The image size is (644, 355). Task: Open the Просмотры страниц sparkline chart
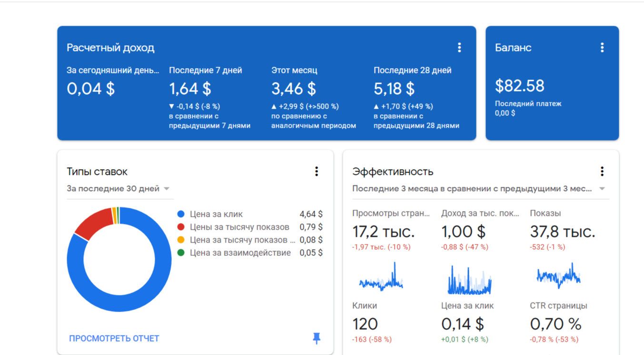pyautogui.click(x=381, y=277)
